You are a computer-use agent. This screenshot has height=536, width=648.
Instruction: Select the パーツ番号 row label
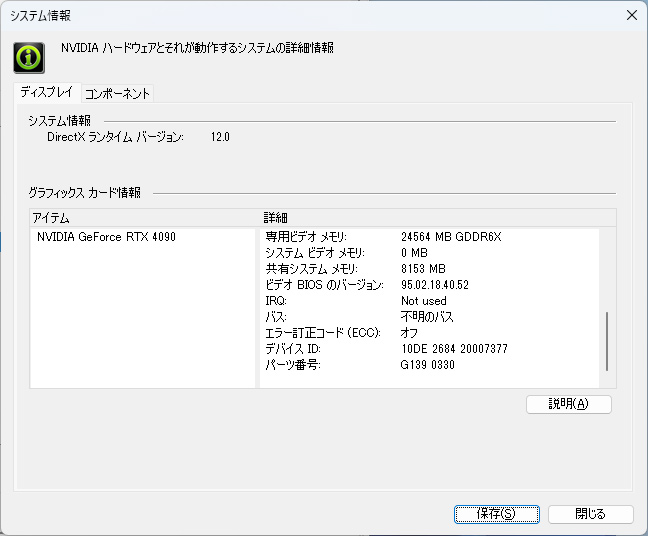click(293, 365)
